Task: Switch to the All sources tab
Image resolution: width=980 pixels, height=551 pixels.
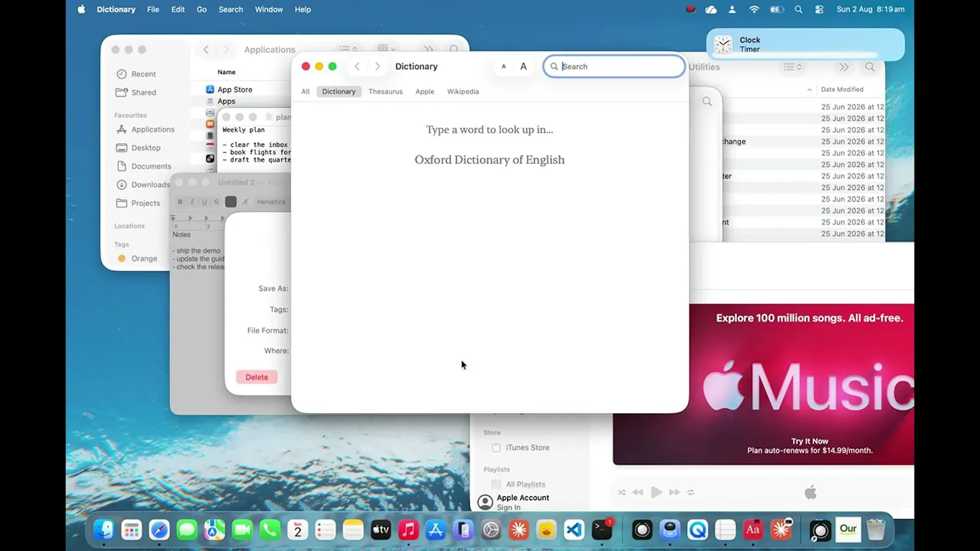Action: [306, 92]
